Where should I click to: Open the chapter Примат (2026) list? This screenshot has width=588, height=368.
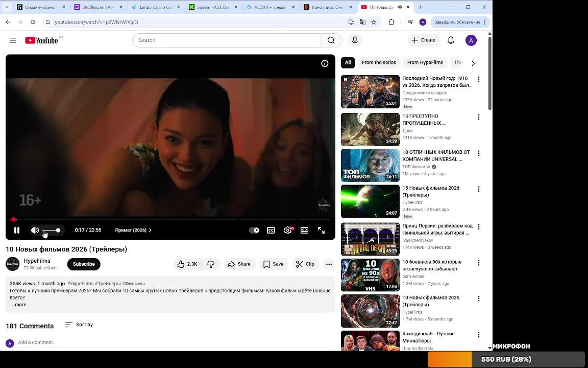click(133, 230)
